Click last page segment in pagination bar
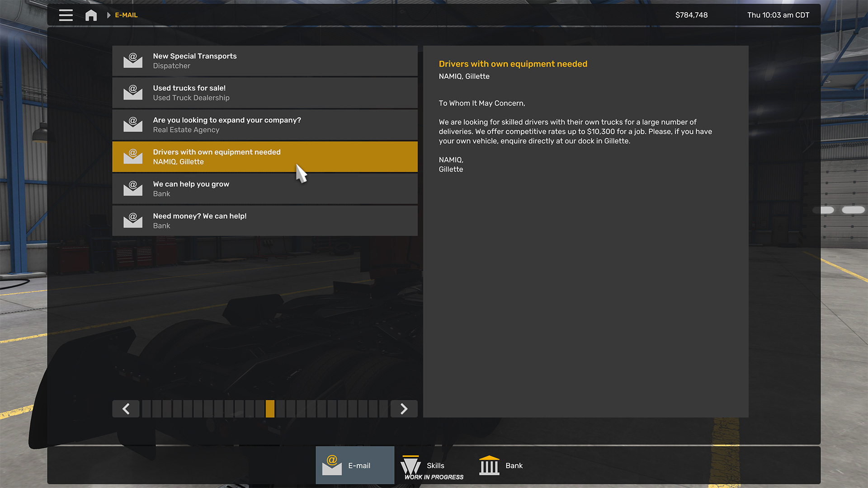 coord(383,409)
